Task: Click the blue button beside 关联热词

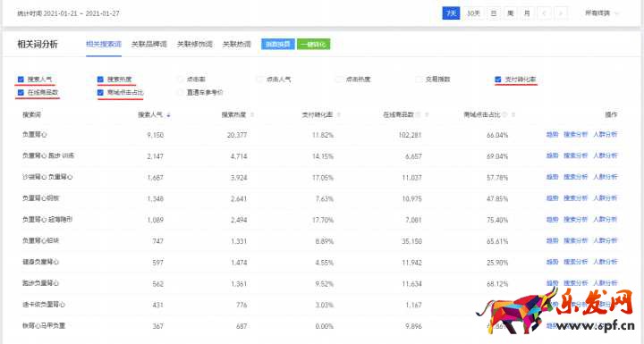Action: pyautogui.click(x=278, y=45)
